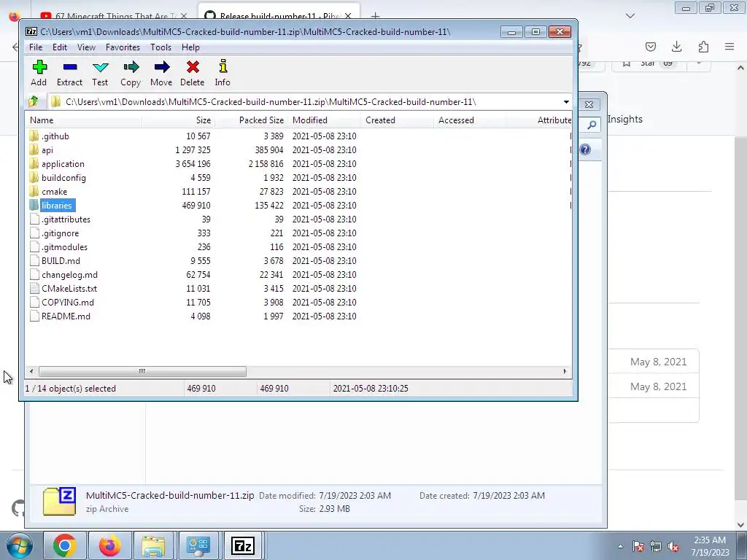Open the Firefox list all tabs chevron

(x=630, y=16)
